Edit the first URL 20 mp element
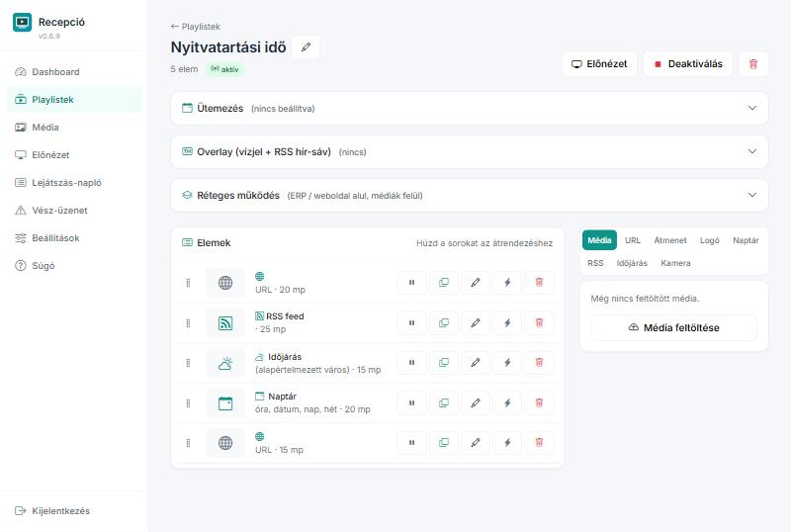The image size is (791, 532). (476, 283)
